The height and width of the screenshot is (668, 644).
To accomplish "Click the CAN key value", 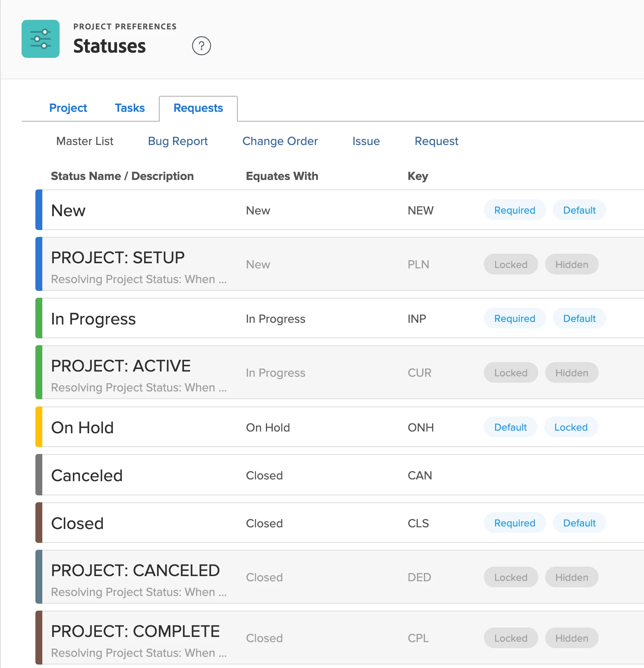I will (x=420, y=476).
